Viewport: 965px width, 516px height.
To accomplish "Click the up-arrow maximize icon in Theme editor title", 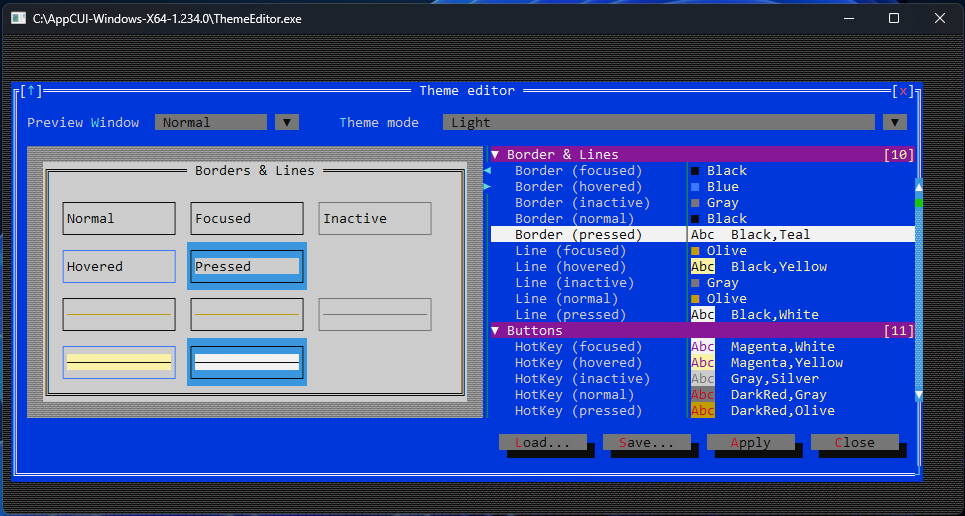I will (31, 91).
